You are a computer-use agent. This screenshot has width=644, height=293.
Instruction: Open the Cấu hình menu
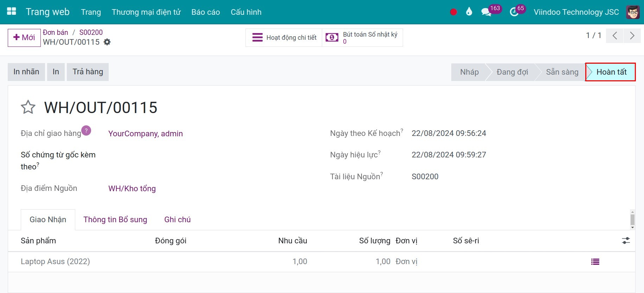pos(246,12)
